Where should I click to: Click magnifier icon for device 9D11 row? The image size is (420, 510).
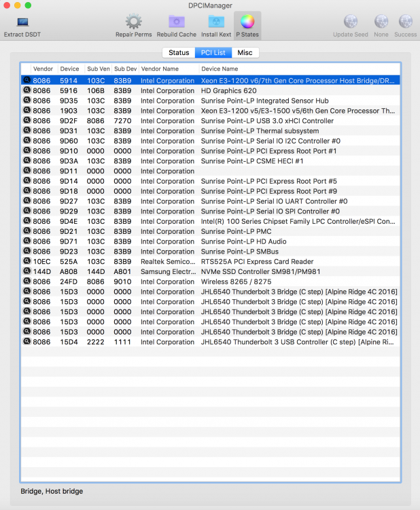pos(27,171)
